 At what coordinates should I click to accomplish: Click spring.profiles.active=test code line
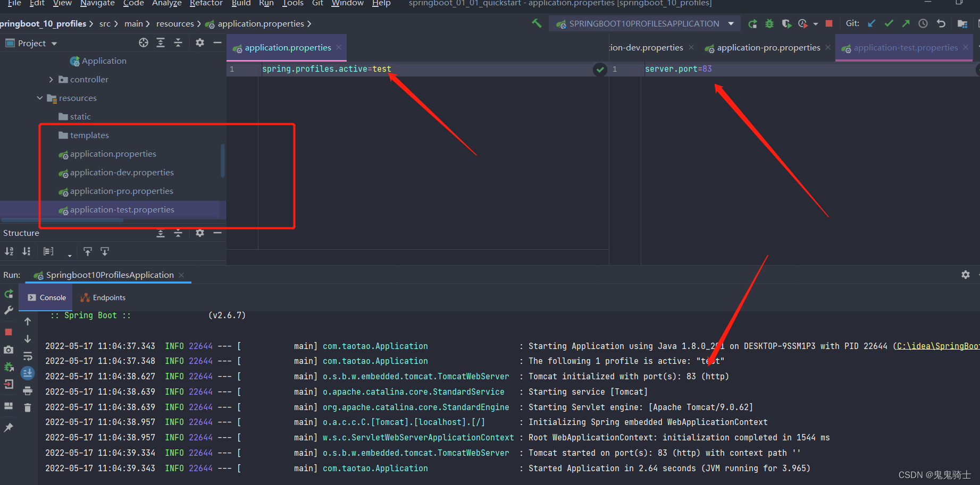click(x=326, y=69)
